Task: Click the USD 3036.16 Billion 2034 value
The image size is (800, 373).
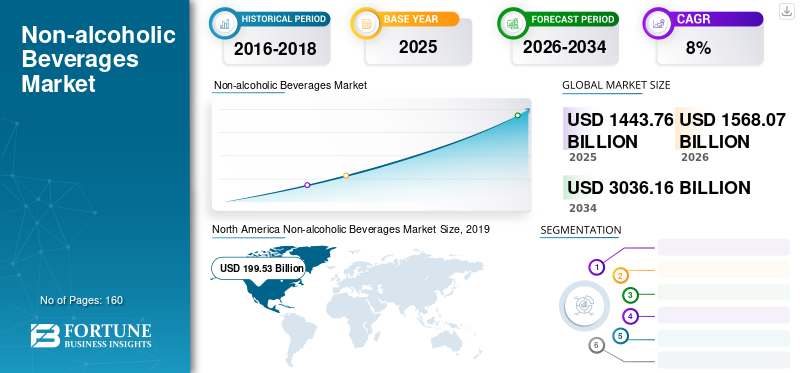Action: coord(659,188)
